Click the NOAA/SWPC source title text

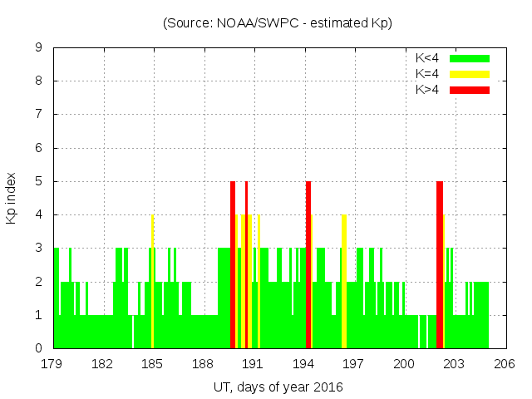278,23
